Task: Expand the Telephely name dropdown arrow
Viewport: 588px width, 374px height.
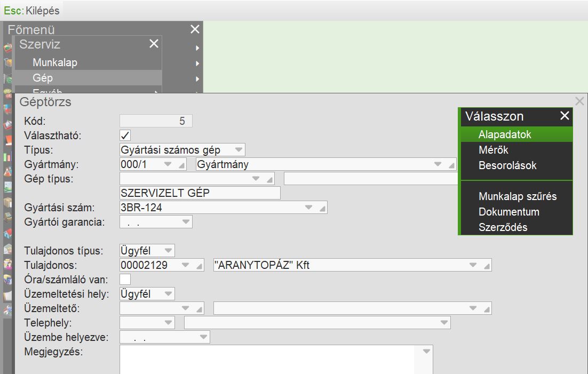Action: 444,322
